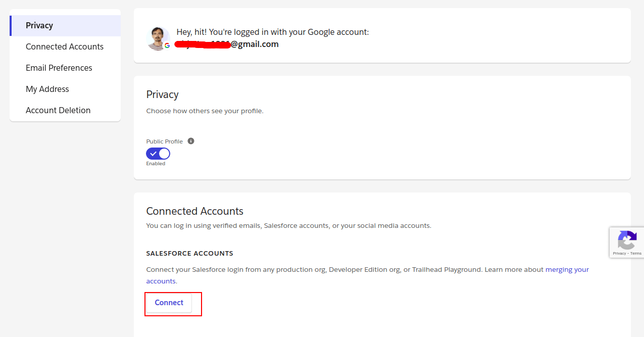Click the Google badge on the profile picture
Viewport: 644px width, 337px height.
click(167, 44)
